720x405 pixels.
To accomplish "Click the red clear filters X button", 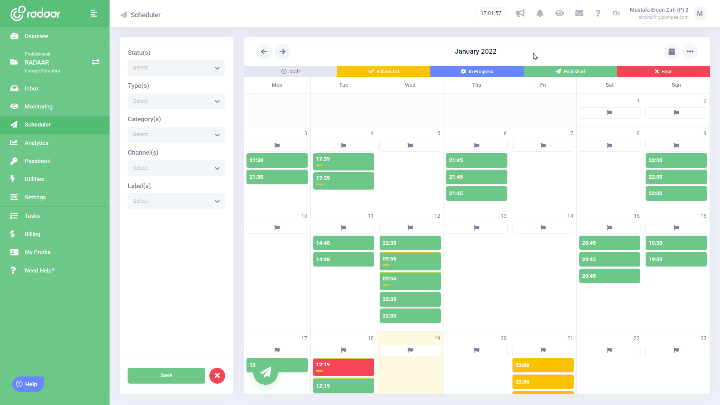I will pyautogui.click(x=217, y=375).
